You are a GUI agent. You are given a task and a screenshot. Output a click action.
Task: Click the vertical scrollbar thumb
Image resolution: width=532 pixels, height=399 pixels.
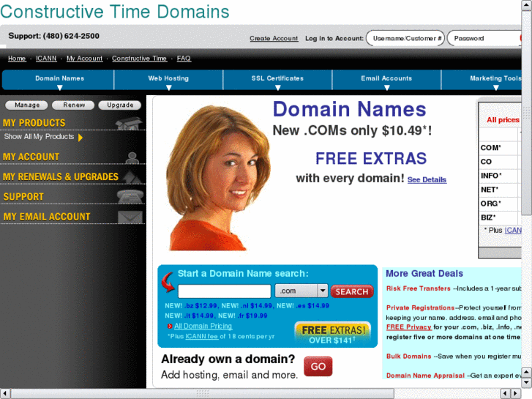(x=527, y=113)
